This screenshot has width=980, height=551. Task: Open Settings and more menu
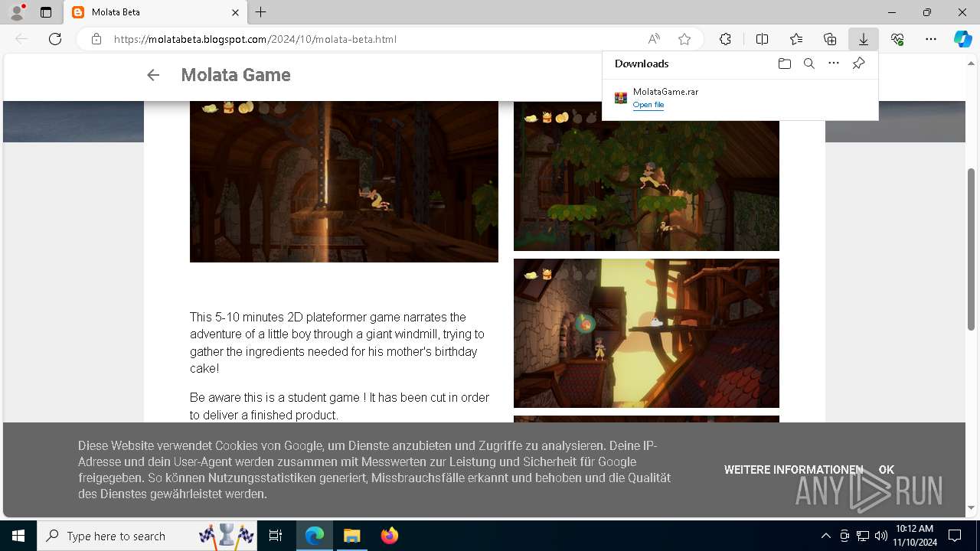point(931,39)
